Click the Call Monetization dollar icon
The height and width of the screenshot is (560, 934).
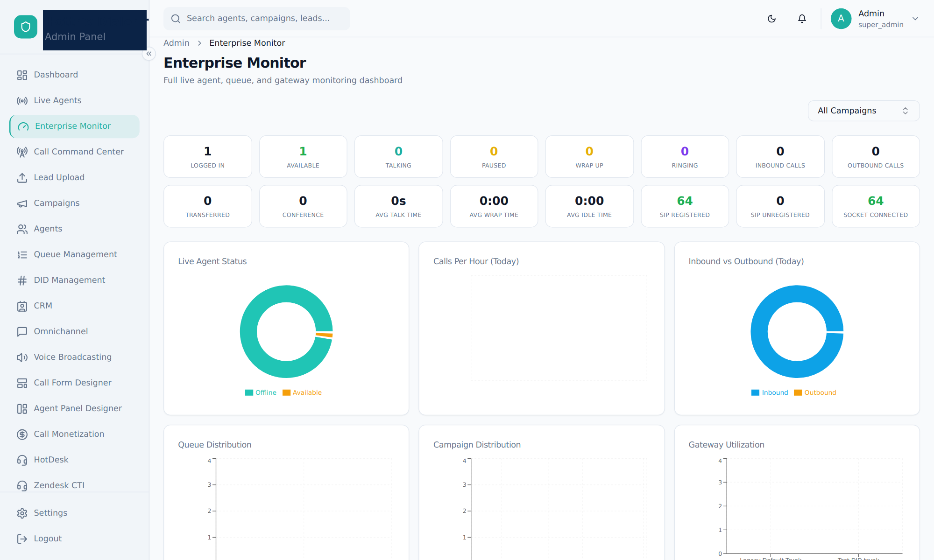tap(22, 434)
